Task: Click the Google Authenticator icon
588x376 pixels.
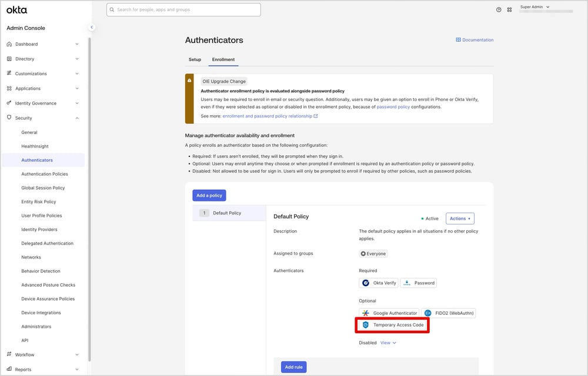Action: 366,313
